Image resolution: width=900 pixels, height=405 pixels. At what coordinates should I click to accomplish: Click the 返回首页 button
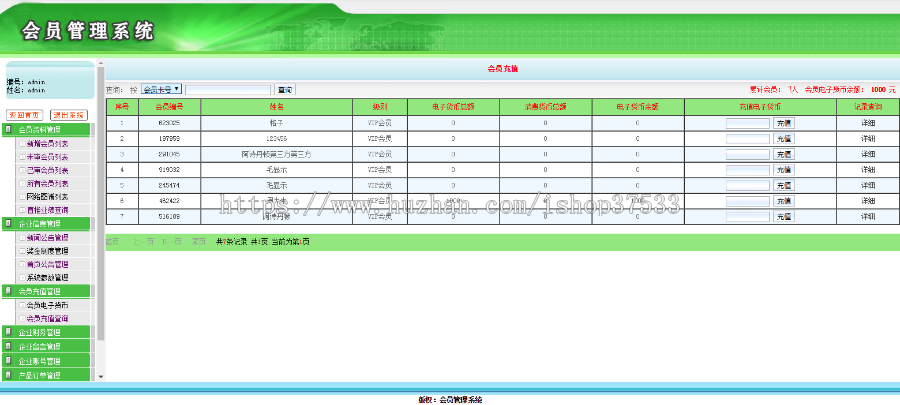tap(25, 115)
